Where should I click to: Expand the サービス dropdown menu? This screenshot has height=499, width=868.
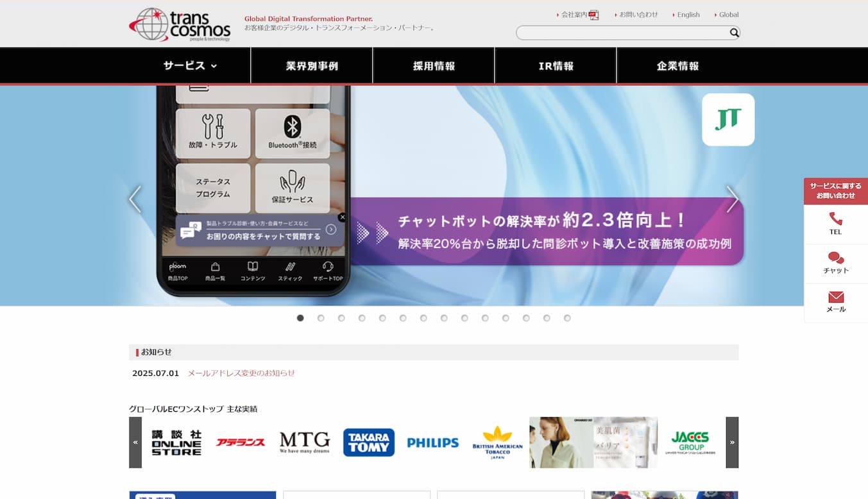(190, 65)
